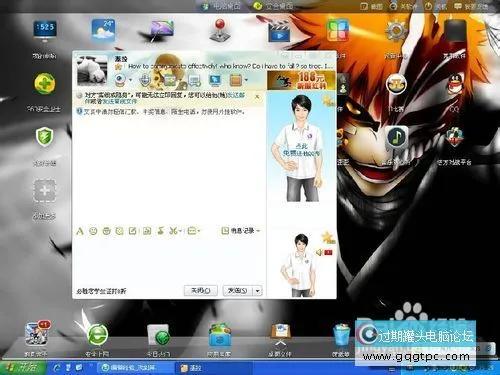
Task: Click the dashed plus add-app placeholder
Action: pos(45,191)
